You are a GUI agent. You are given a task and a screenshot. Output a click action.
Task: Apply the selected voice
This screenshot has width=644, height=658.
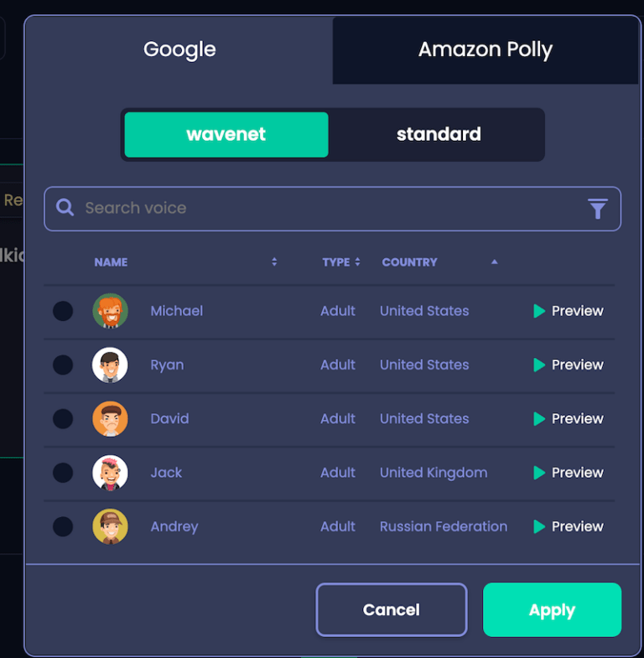pos(552,609)
